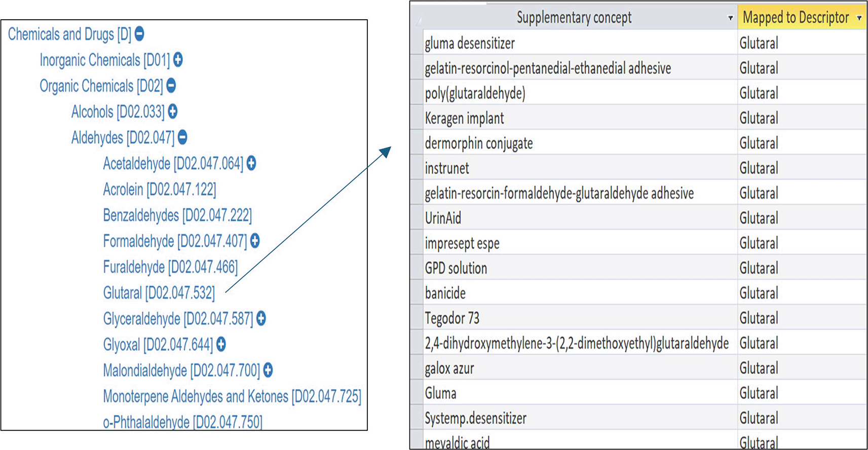Image resolution: width=868 pixels, height=450 pixels.
Task: Select the row selector beside instrunet
Action: pos(417,168)
